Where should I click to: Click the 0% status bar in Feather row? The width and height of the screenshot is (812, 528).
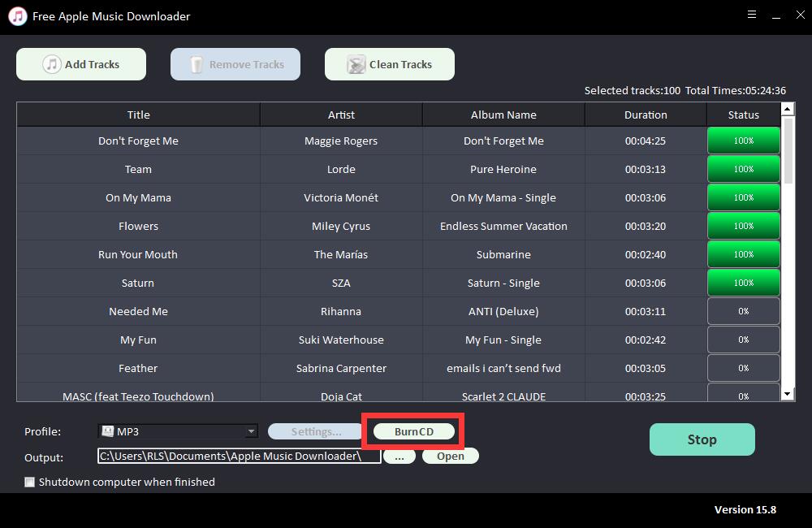click(744, 369)
